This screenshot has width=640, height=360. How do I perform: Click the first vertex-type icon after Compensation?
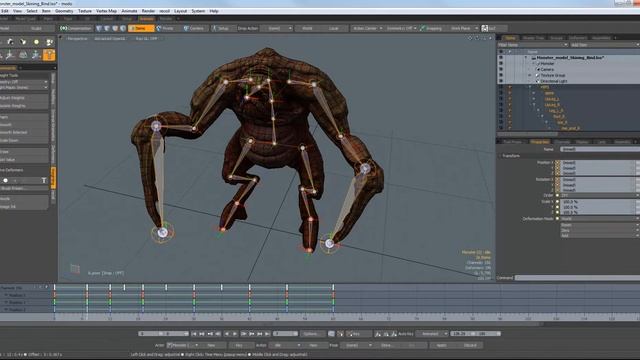[99, 28]
